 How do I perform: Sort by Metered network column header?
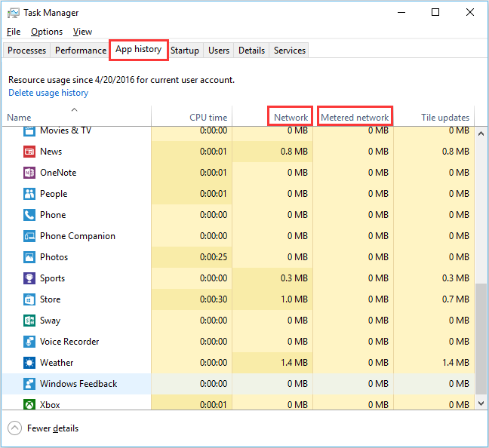point(355,117)
